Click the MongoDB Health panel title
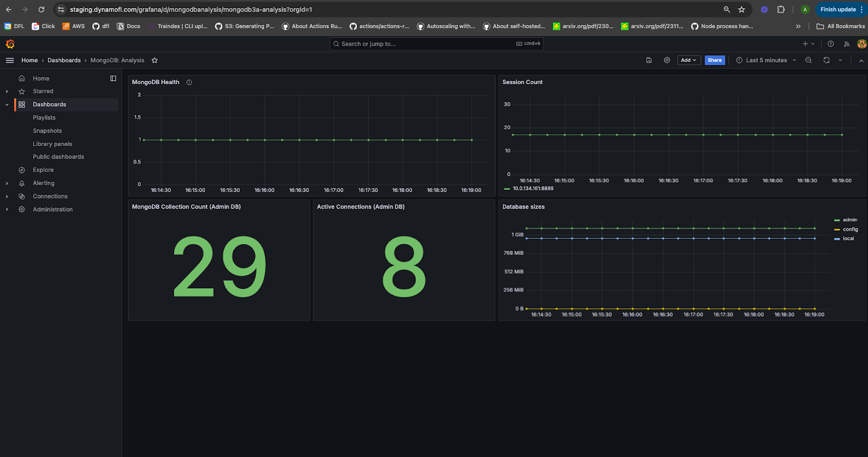The image size is (868, 457). [156, 82]
